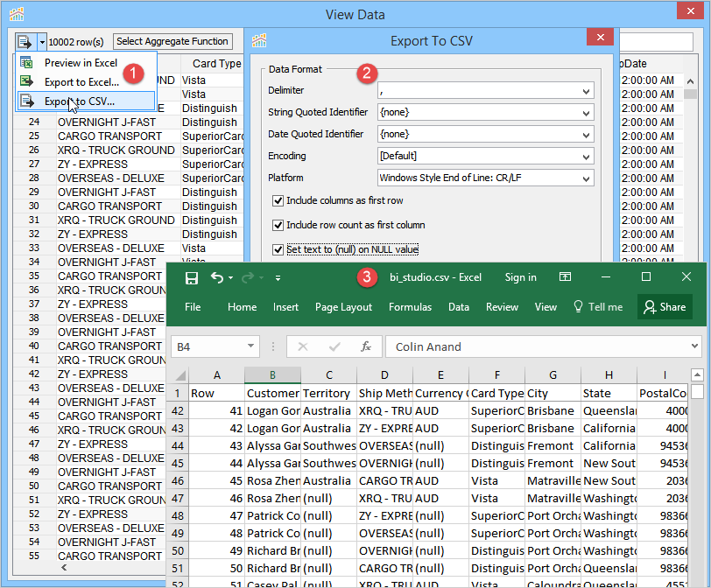The image size is (711, 588).
Task: Open the File tab in Excel
Action: tap(193, 307)
